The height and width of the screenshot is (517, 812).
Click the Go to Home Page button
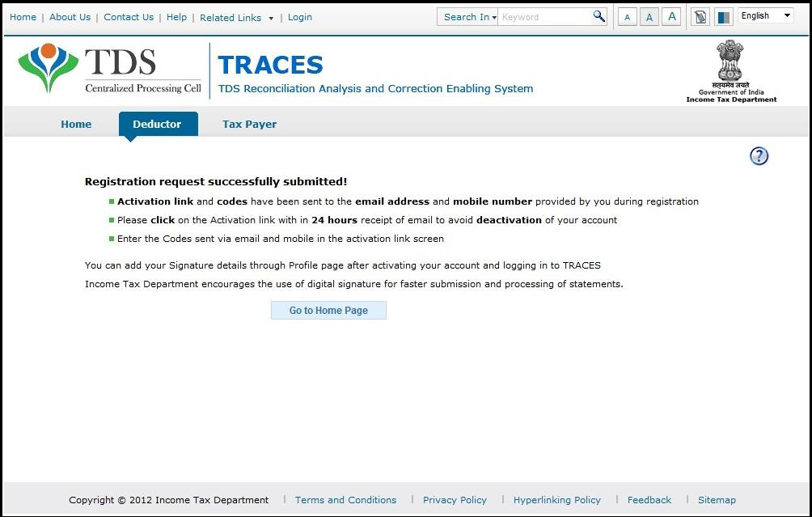(x=328, y=311)
